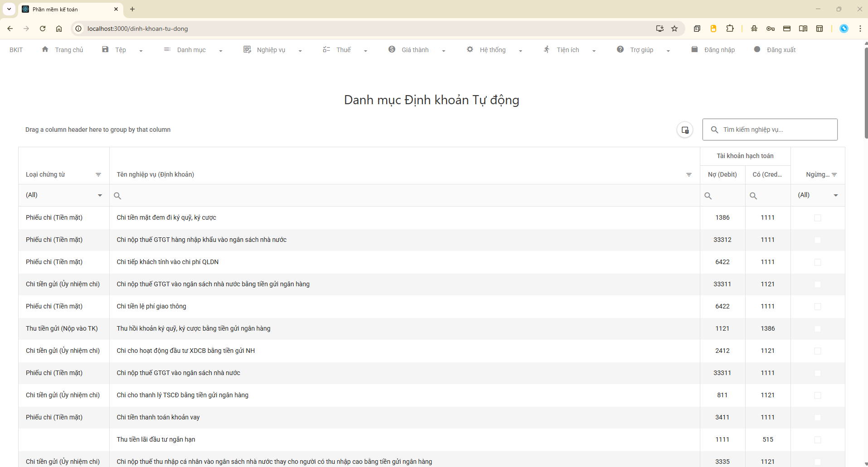Expand the Danh mục dropdown arrow

point(221,51)
